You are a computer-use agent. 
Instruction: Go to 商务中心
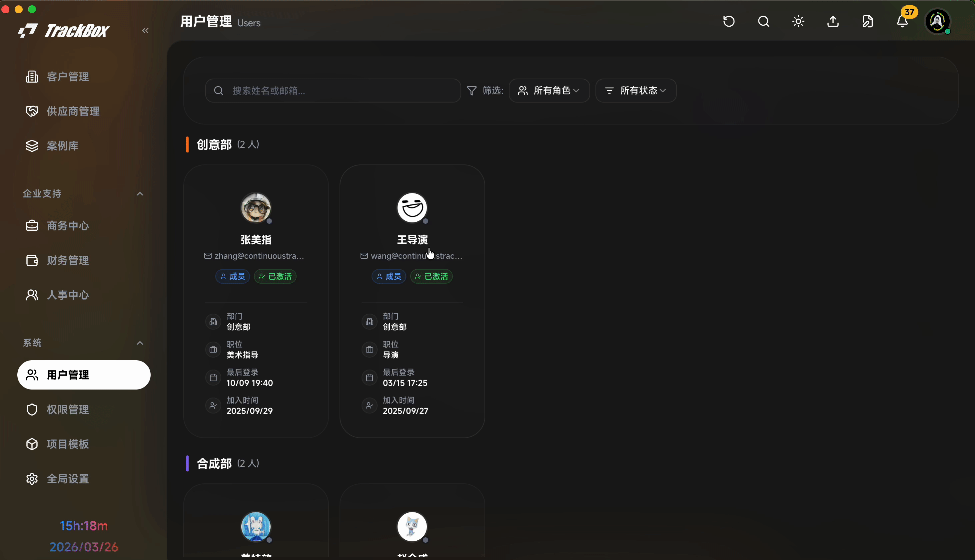pyautogui.click(x=84, y=226)
